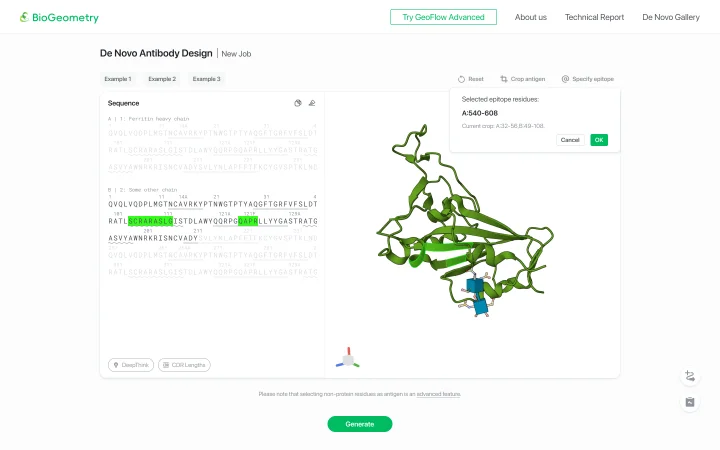This screenshot has width=720, height=450.
Task: Cancel the epitope selection
Action: (570, 140)
